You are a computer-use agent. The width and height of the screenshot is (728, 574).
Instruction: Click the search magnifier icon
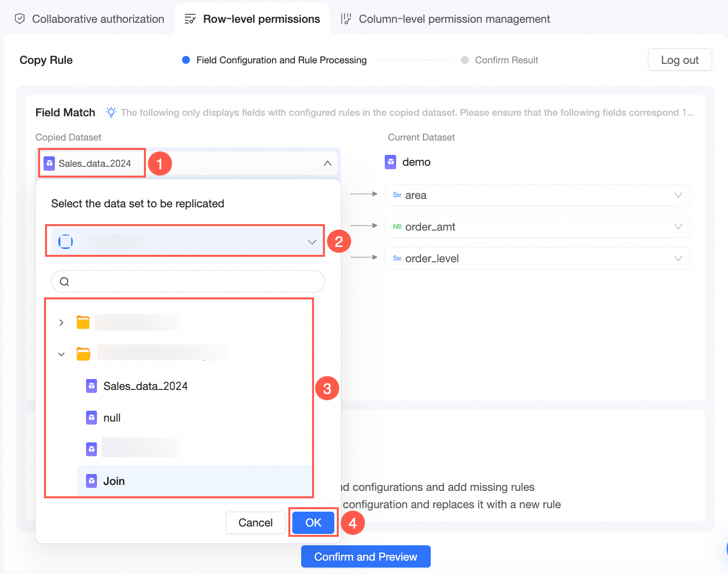(x=64, y=282)
